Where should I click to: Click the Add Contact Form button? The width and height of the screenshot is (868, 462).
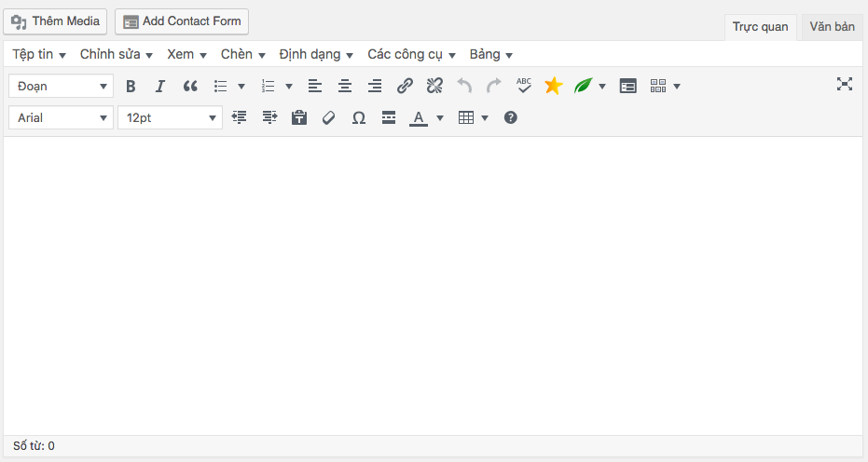(x=182, y=21)
